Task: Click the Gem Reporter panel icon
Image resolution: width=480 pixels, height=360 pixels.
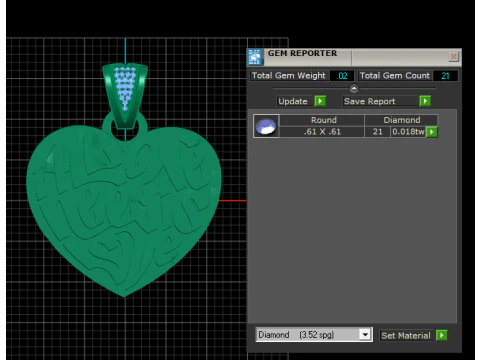Action: (255, 57)
